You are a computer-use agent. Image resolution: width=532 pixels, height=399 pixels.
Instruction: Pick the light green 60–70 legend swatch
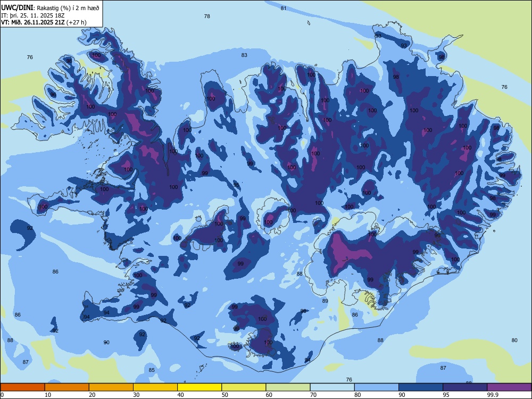point(288,387)
